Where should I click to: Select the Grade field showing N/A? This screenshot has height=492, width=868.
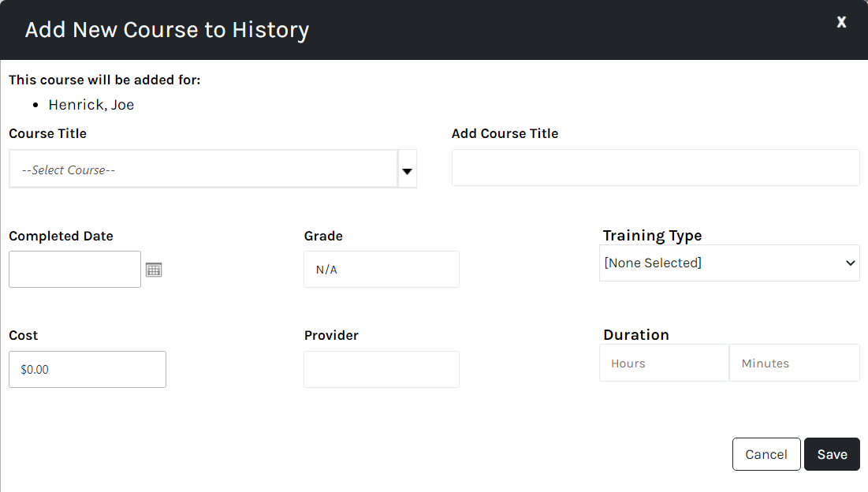tap(381, 270)
